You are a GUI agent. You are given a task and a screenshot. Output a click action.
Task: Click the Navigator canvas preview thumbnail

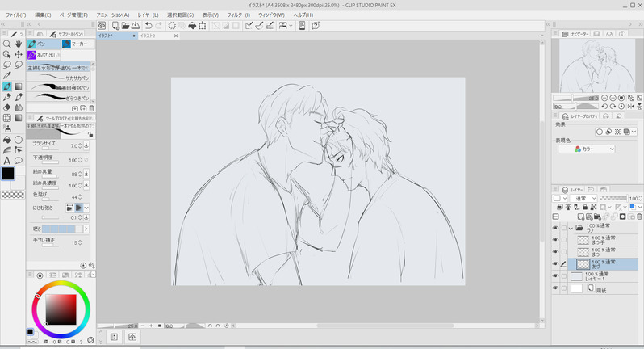click(596, 65)
